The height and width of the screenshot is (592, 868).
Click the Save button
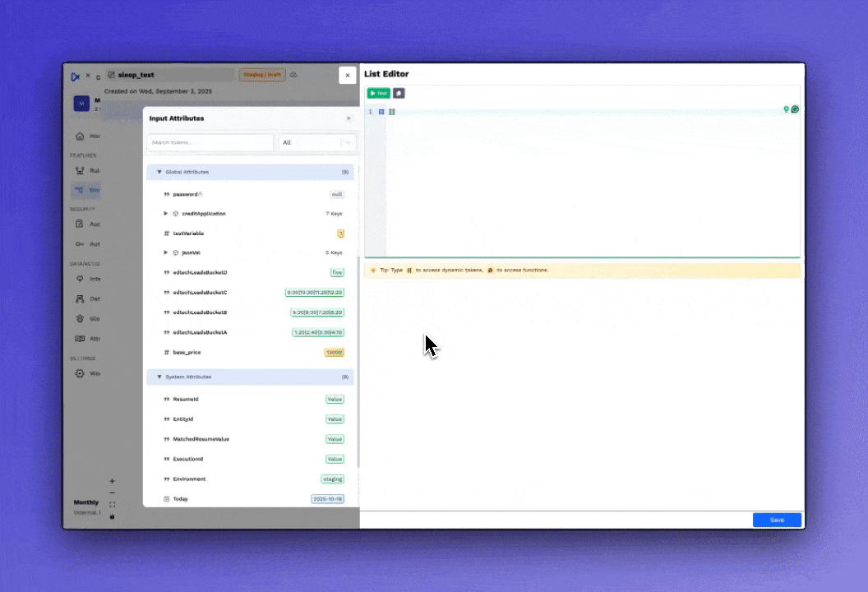(x=777, y=520)
